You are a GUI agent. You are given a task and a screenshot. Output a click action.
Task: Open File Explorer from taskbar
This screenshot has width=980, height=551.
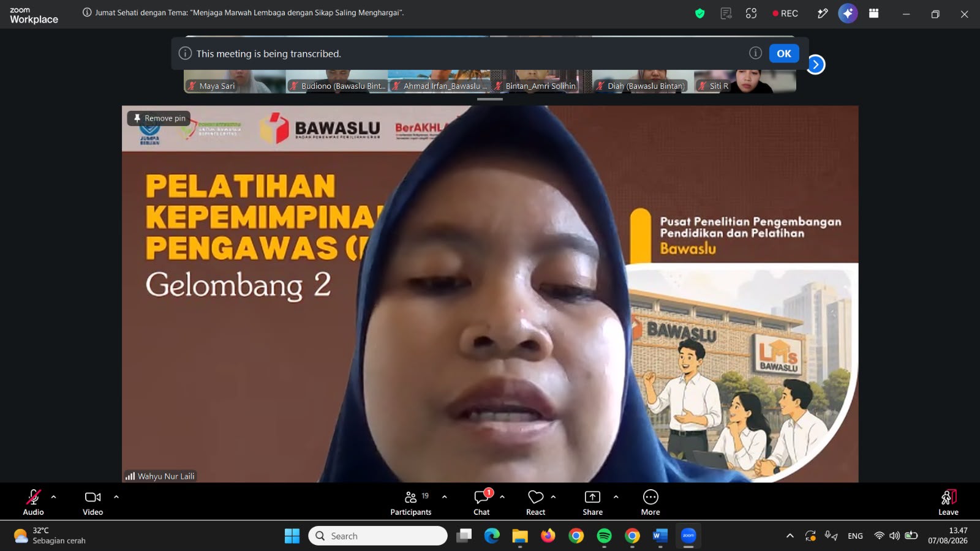point(520,536)
